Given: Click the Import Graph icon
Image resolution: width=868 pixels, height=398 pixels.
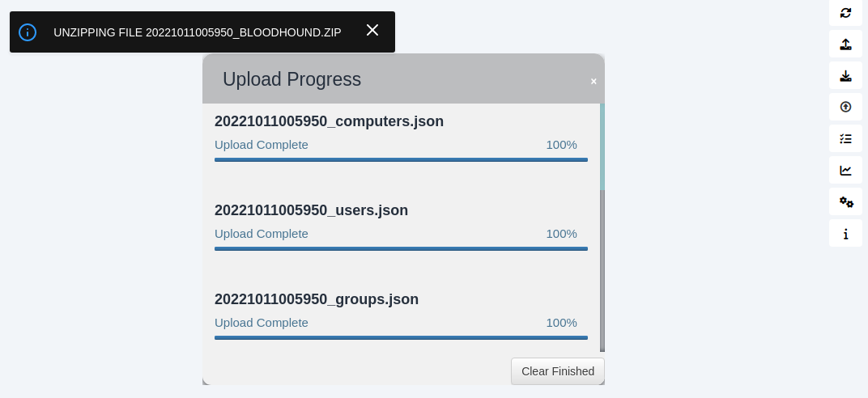Looking at the screenshot, I should pyautogui.click(x=845, y=76).
